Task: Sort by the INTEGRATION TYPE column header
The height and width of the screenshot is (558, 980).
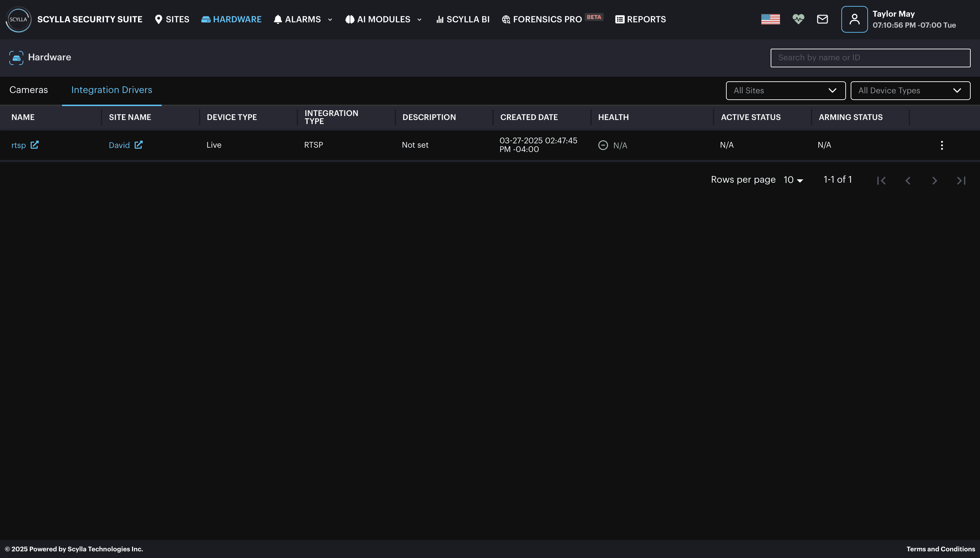Action: pyautogui.click(x=331, y=117)
